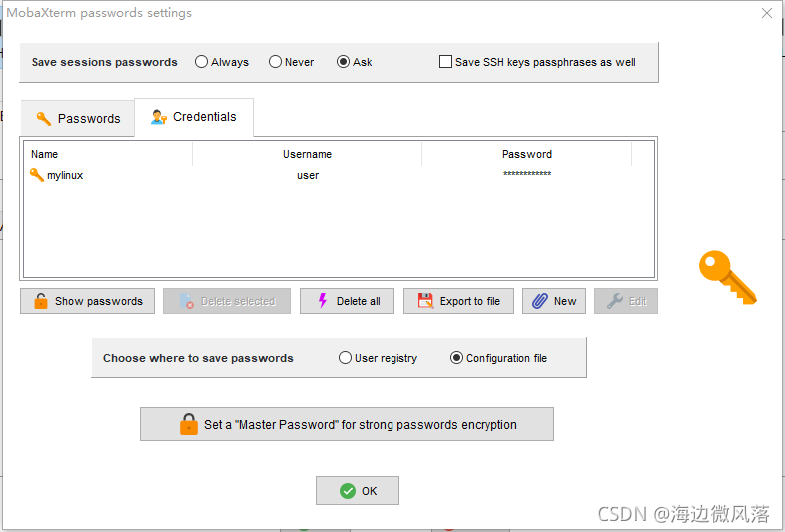Select Always for saving session passwords
Viewport: 785px width, 532px height.
(202, 62)
